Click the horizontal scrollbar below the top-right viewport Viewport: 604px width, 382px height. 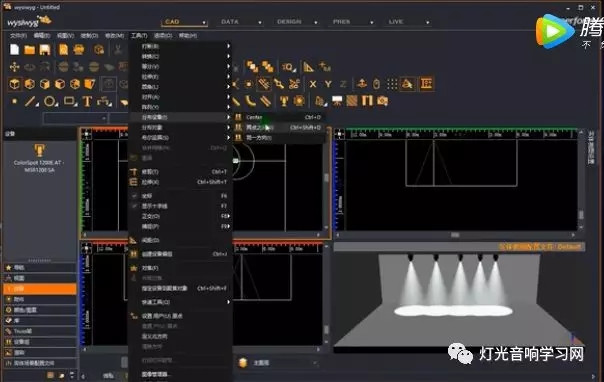coord(455,235)
